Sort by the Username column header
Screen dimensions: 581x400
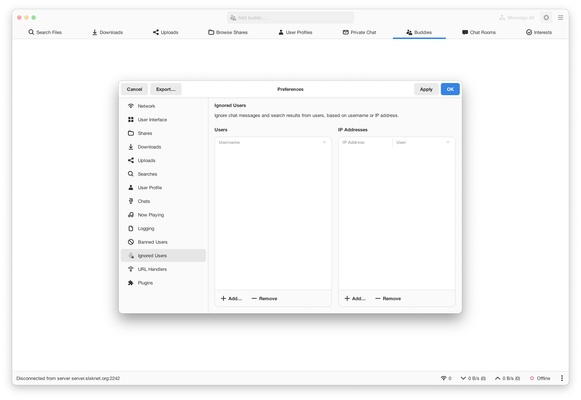click(x=273, y=142)
